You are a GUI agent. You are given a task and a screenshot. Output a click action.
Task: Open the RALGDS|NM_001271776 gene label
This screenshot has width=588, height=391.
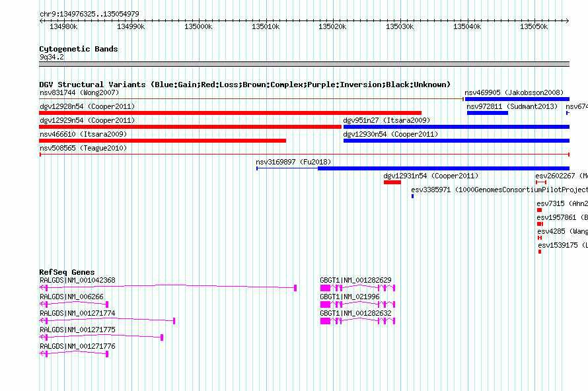tap(77, 346)
